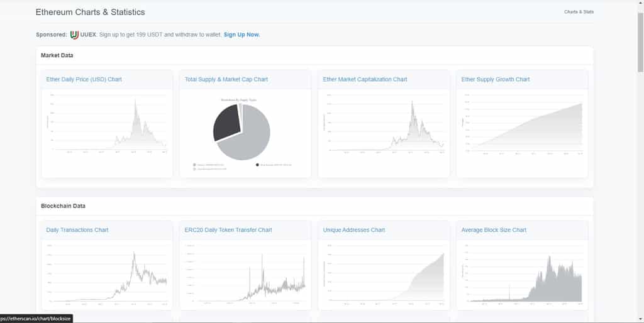Click the unique addresses graph thumbnail
The image size is (644, 323).
pos(384,274)
